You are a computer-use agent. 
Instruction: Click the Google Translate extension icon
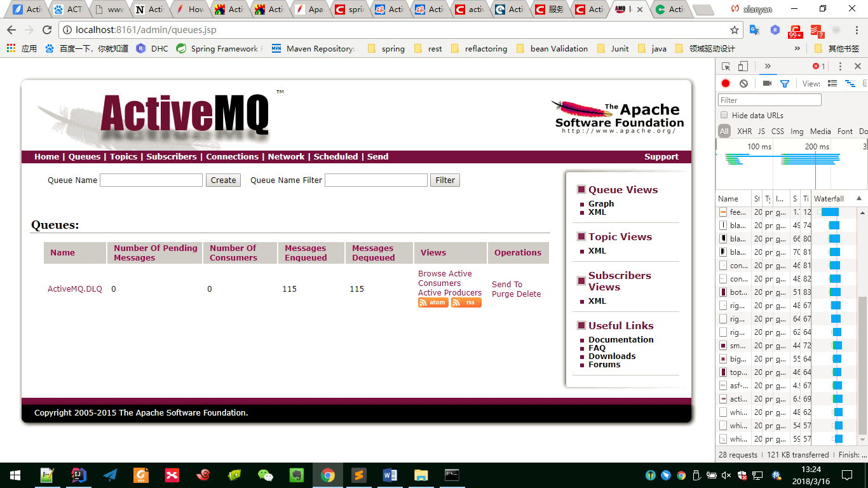click(x=754, y=30)
